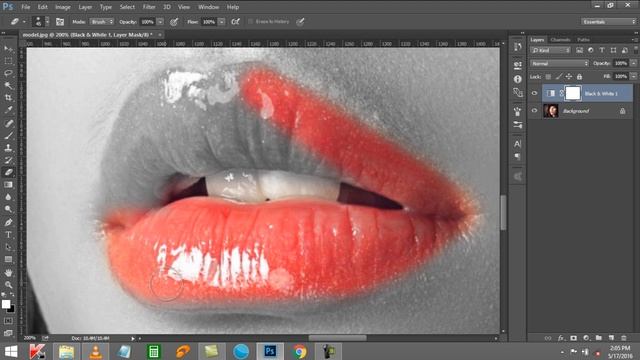Open the Window menu

[x=208, y=7]
